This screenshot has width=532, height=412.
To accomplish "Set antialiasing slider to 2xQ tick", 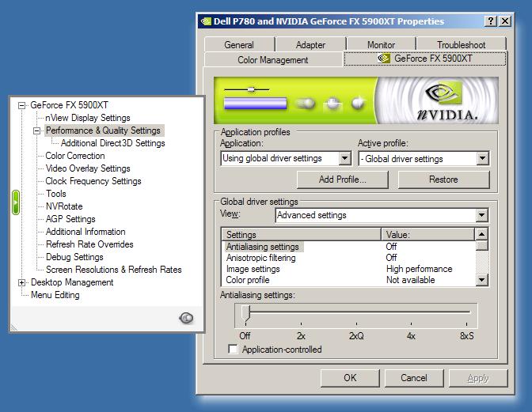I will pos(356,324).
